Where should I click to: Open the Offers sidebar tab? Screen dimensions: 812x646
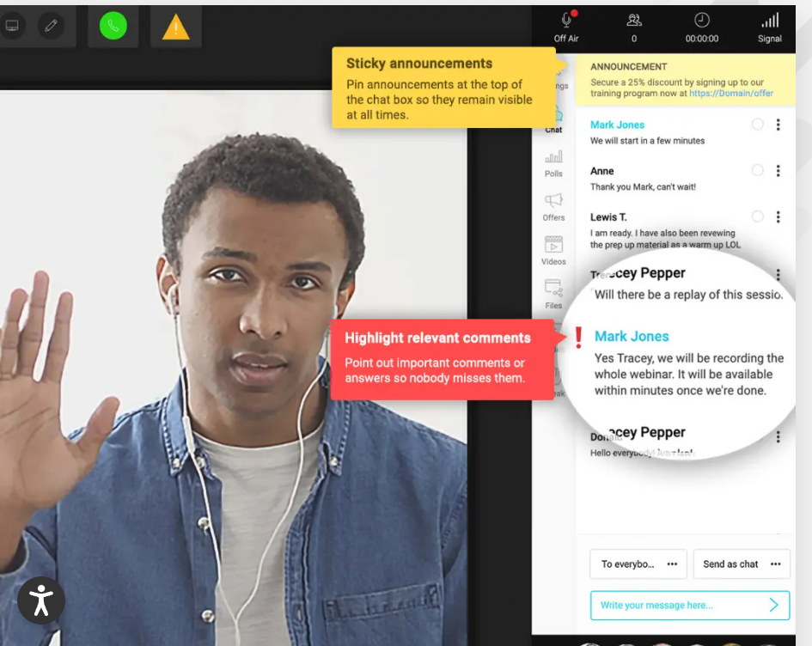coord(553,207)
